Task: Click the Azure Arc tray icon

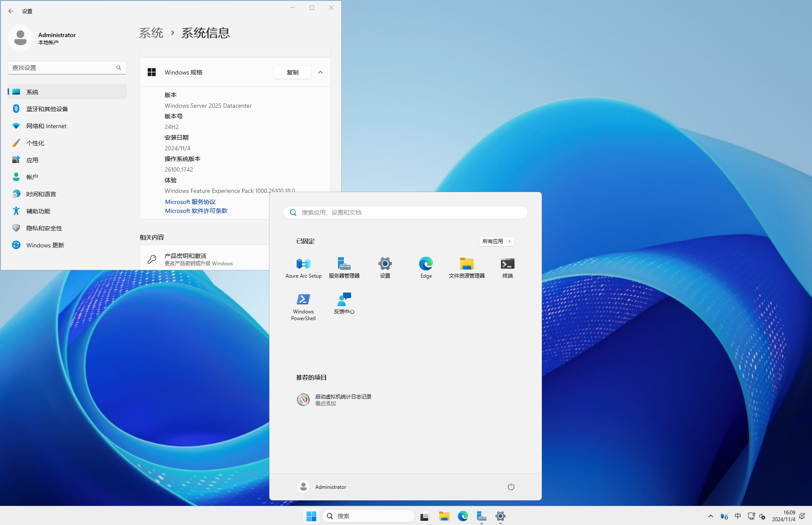Action: (x=724, y=516)
